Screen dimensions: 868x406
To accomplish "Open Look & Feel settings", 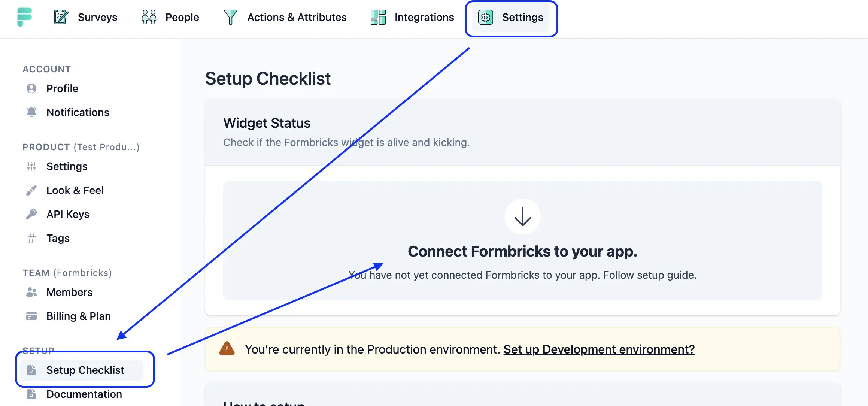I will pyautogui.click(x=75, y=190).
